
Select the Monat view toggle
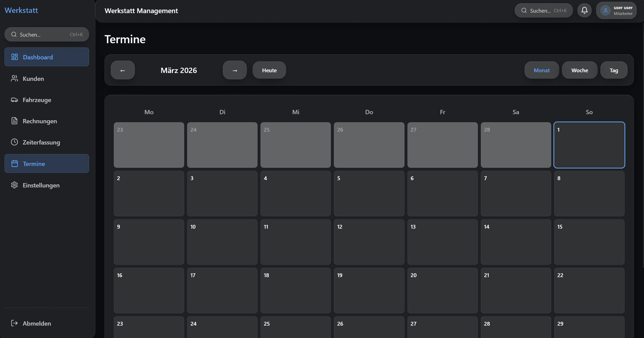click(542, 70)
